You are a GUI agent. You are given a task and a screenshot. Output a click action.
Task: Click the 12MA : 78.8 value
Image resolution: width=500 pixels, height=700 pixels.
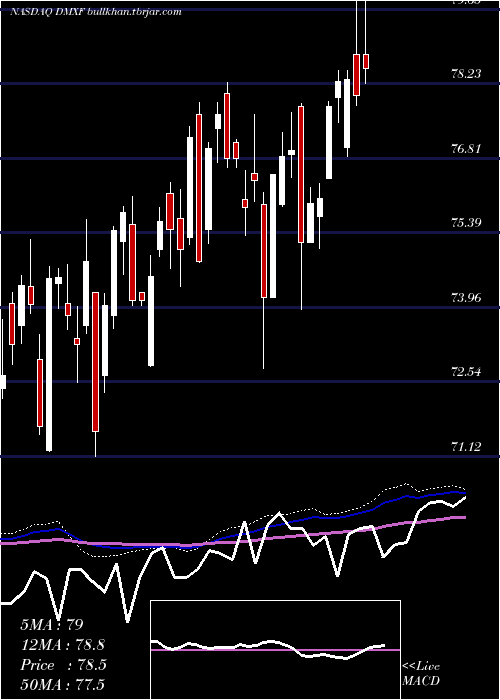(63, 645)
